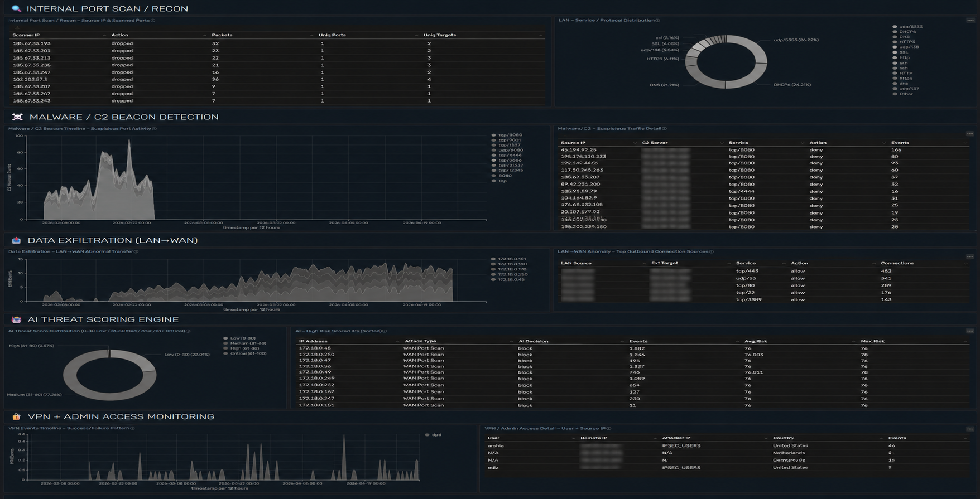Open info icon for VPN / Admin Access Detail
Image resolution: width=980 pixels, height=499 pixels.
click(609, 429)
